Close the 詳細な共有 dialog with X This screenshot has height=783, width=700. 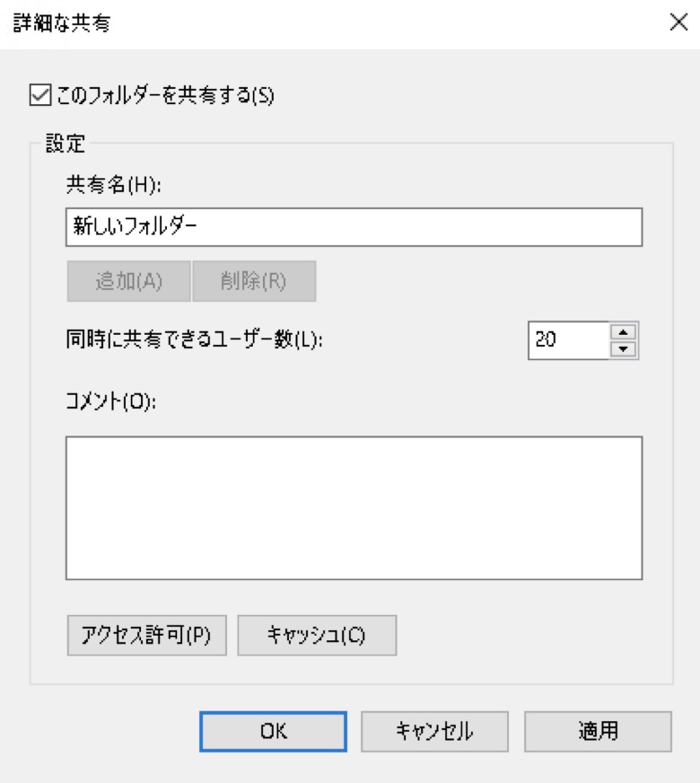coord(678,24)
